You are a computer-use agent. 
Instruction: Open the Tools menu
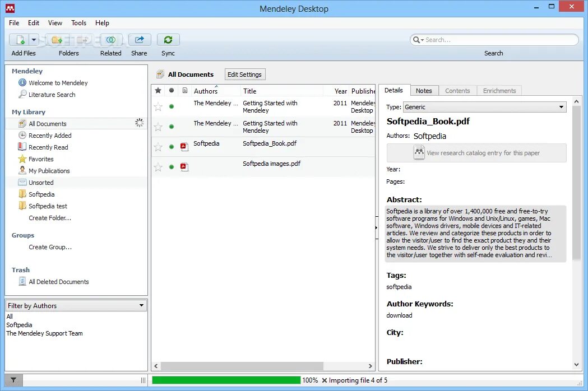coord(78,23)
